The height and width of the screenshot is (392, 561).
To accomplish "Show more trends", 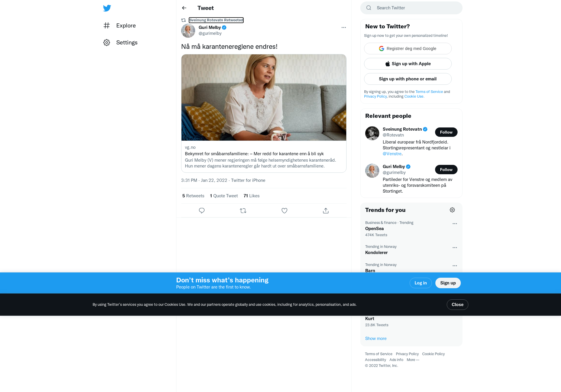I will (x=376, y=339).
